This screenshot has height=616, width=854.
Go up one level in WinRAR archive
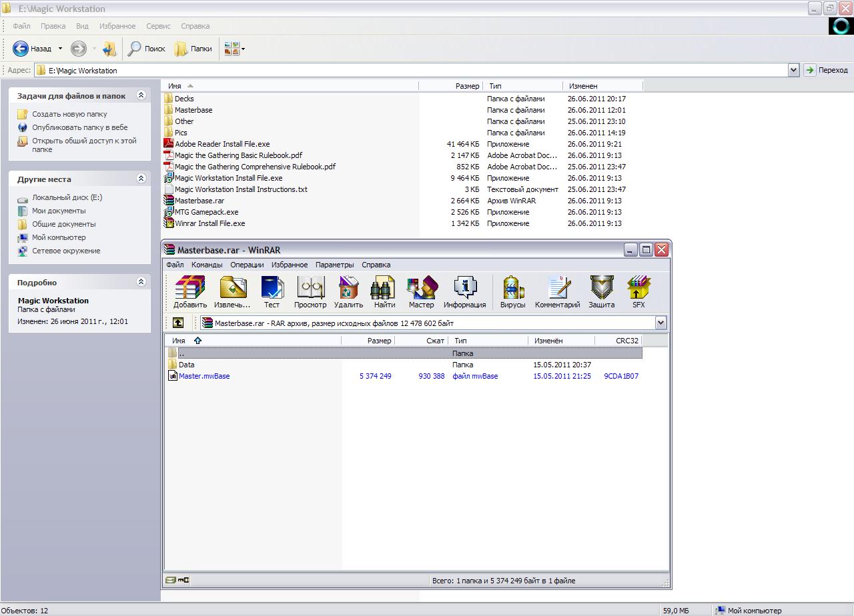pos(178,323)
